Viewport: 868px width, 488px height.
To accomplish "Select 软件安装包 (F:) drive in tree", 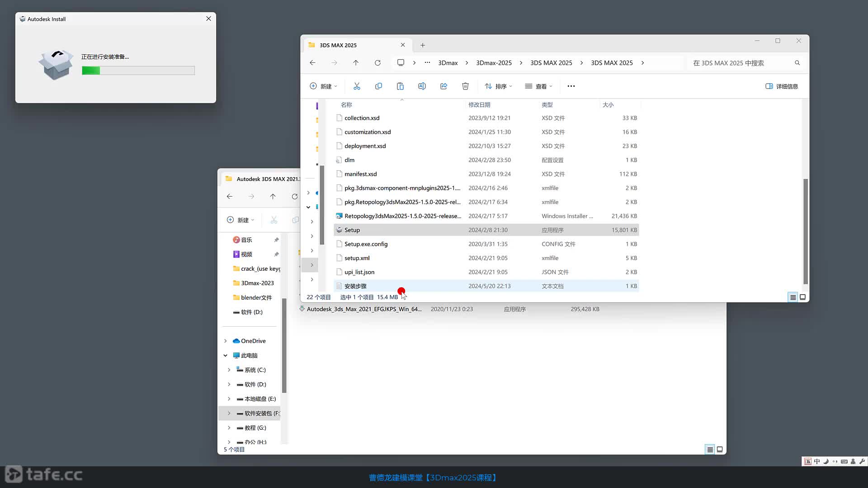I will pos(250,413).
